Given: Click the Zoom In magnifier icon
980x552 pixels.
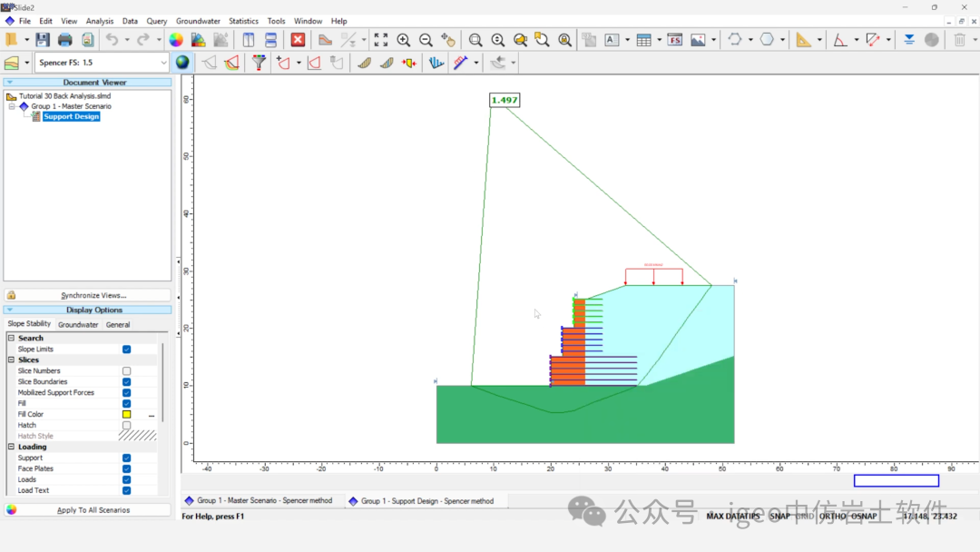Looking at the screenshot, I should point(404,40).
